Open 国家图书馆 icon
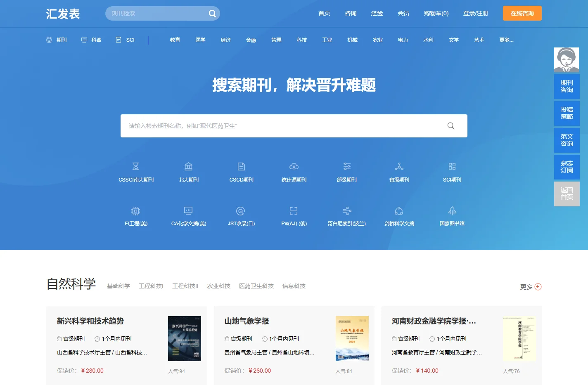Image resolution: width=588 pixels, height=385 pixels. [452, 211]
